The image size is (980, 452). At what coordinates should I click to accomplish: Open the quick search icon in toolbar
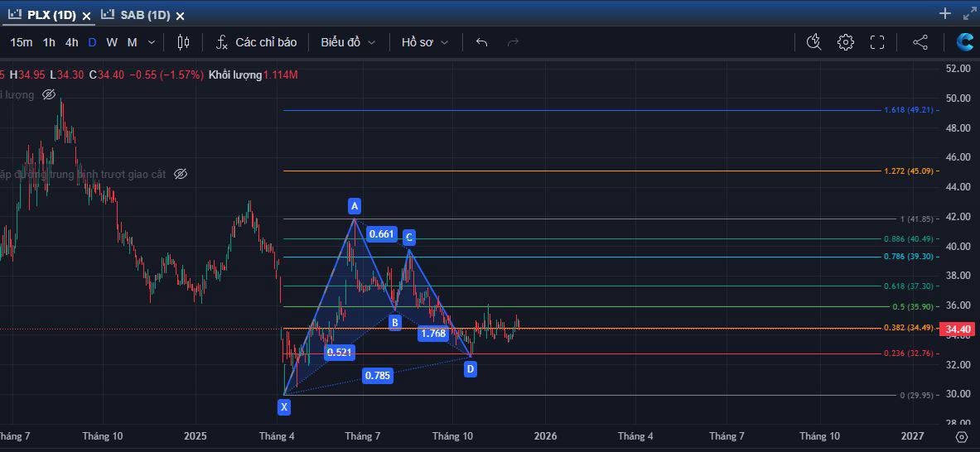(x=813, y=42)
